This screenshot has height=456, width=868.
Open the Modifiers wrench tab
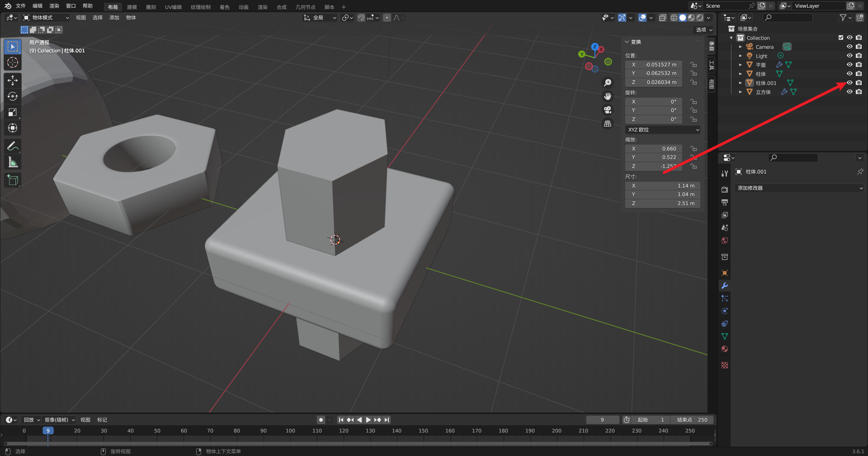(725, 286)
